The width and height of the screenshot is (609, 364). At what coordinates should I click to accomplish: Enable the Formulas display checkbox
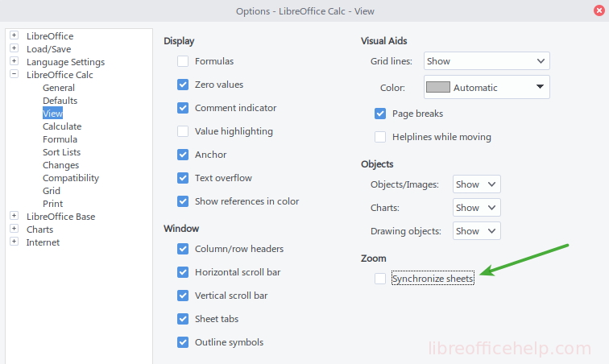click(183, 61)
